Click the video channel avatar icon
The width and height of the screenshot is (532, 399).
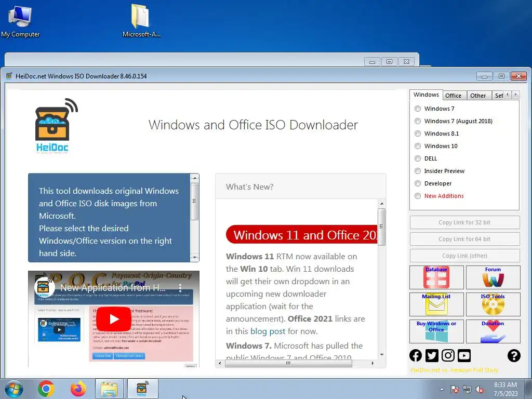click(x=45, y=287)
